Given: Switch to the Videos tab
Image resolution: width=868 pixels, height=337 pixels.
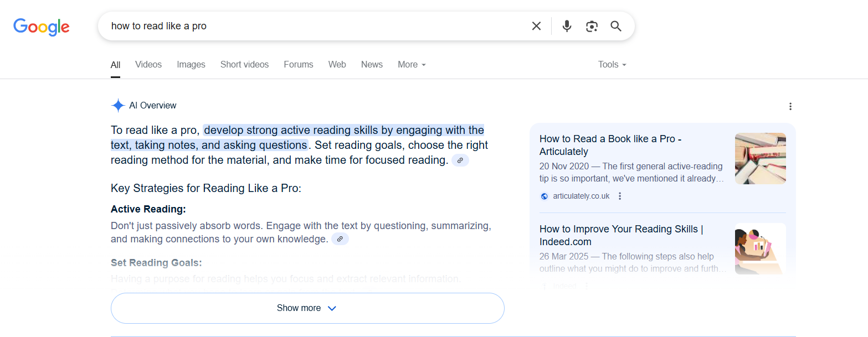Looking at the screenshot, I should tap(148, 65).
